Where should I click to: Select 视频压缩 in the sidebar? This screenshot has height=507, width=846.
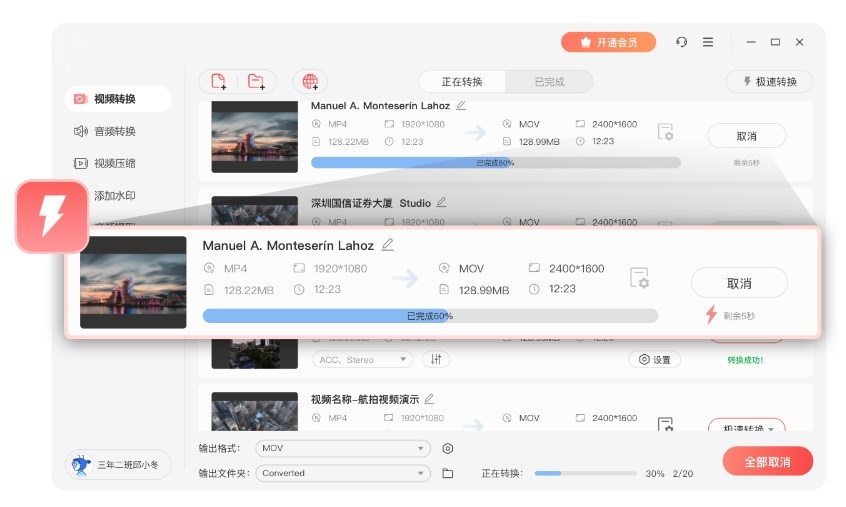click(x=105, y=163)
